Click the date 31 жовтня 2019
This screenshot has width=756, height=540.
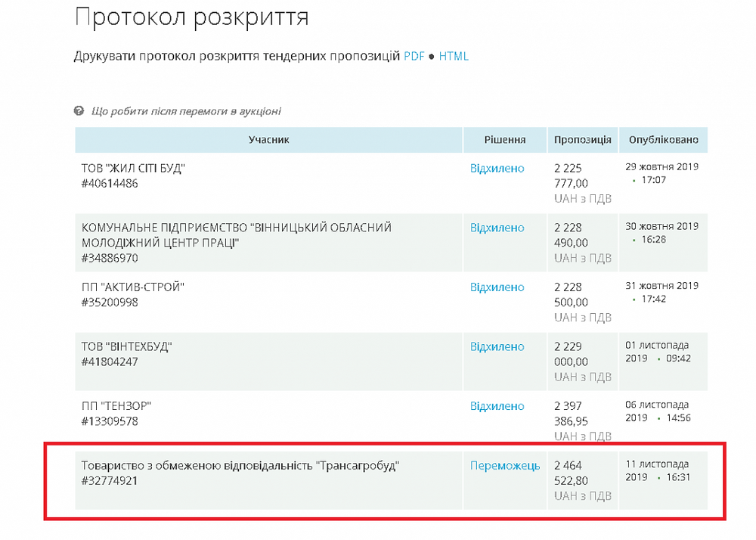[x=662, y=285]
